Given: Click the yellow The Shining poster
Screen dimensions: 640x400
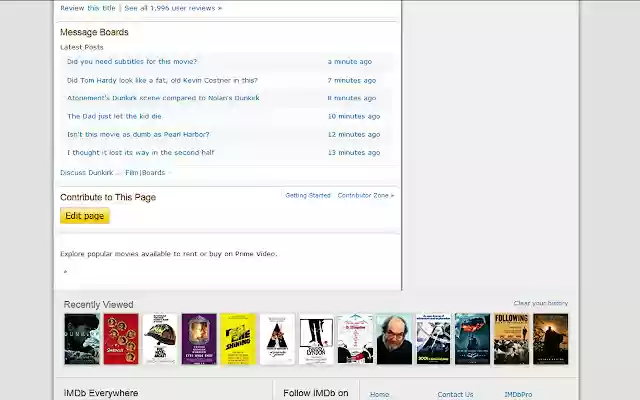Looking at the screenshot, I should click(x=238, y=339).
